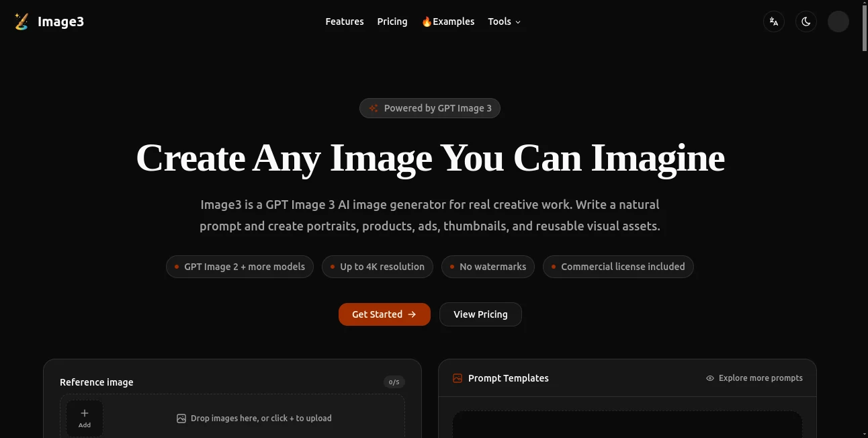This screenshot has width=868, height=438.
Task: Click the eye icon beside Explore more prompts
Action: coord(710,378)
